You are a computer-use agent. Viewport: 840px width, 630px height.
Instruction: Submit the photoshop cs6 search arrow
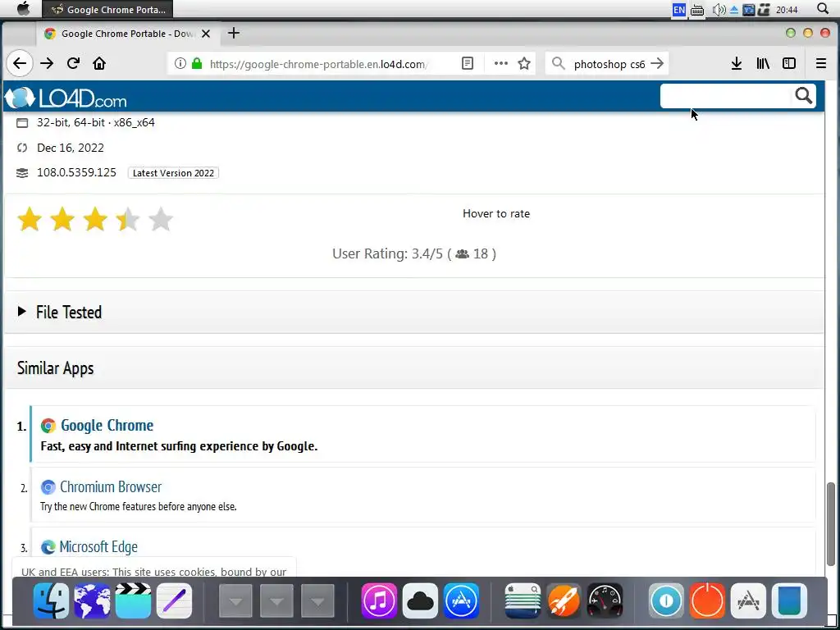click(x=657, y=64)
